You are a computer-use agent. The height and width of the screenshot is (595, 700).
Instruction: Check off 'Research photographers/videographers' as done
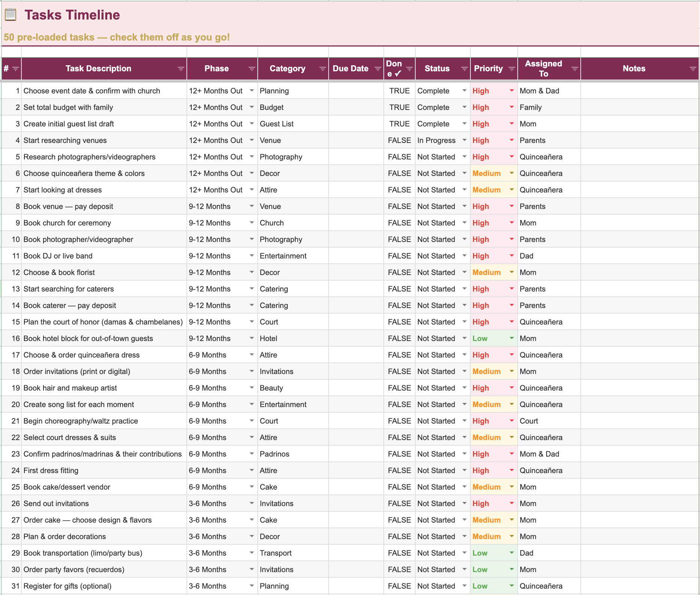pyautogui.click(x=399, y=156)
